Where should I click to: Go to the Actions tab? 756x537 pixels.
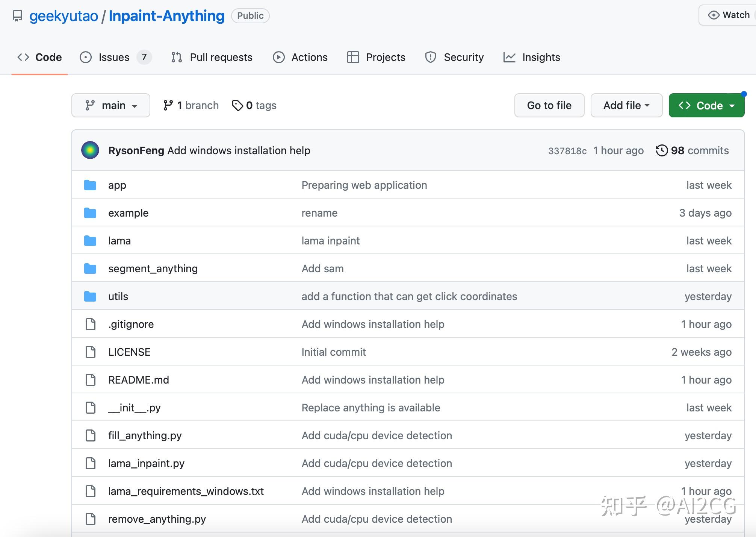pyautogui.click(x=309, y=57)
